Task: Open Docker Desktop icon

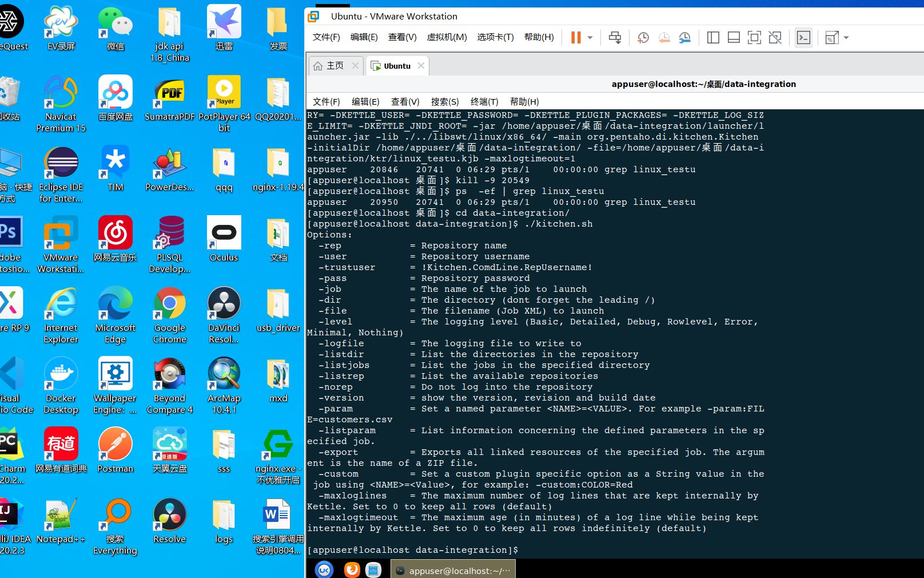Action: point(61,386)
